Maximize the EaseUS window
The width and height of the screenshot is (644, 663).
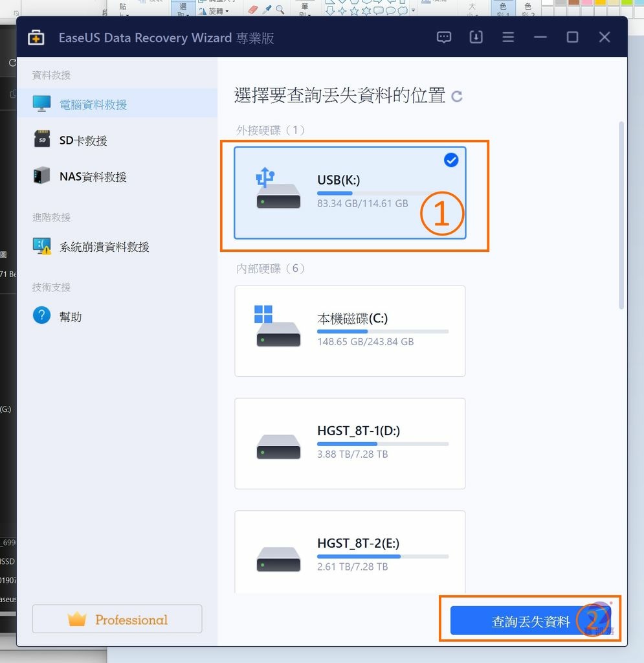(572, 37)
